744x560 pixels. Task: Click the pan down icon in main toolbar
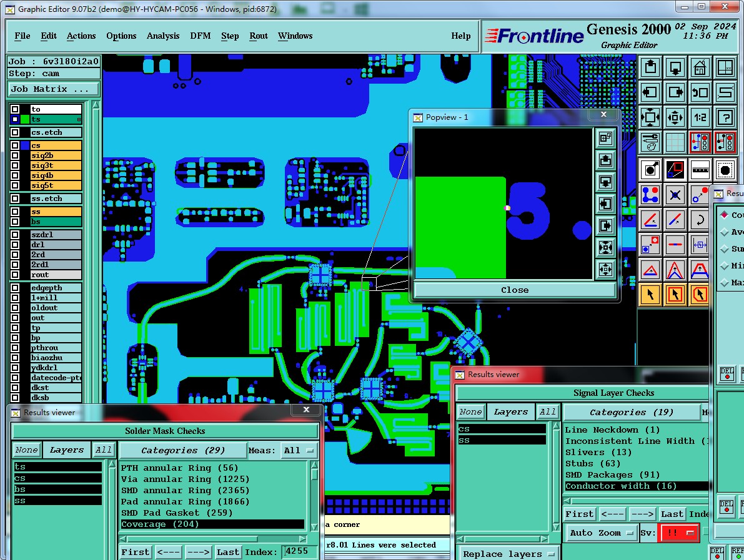point(675,67)
